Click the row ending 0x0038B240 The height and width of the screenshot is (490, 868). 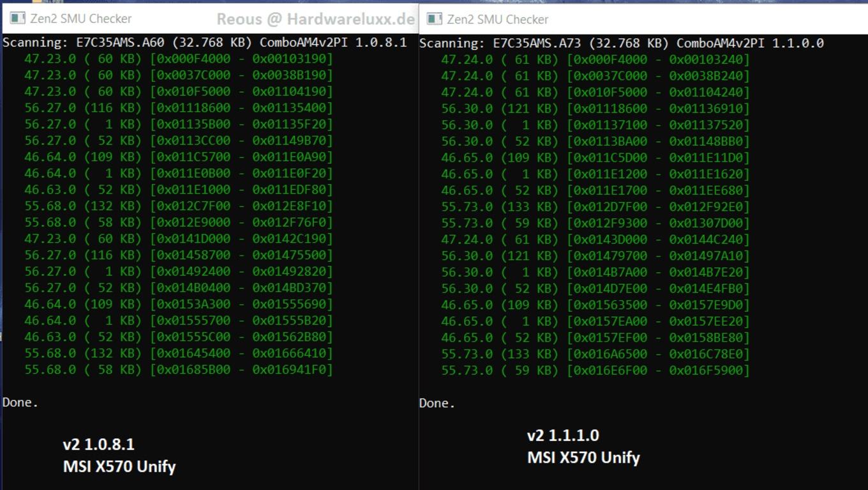point(595,76)
